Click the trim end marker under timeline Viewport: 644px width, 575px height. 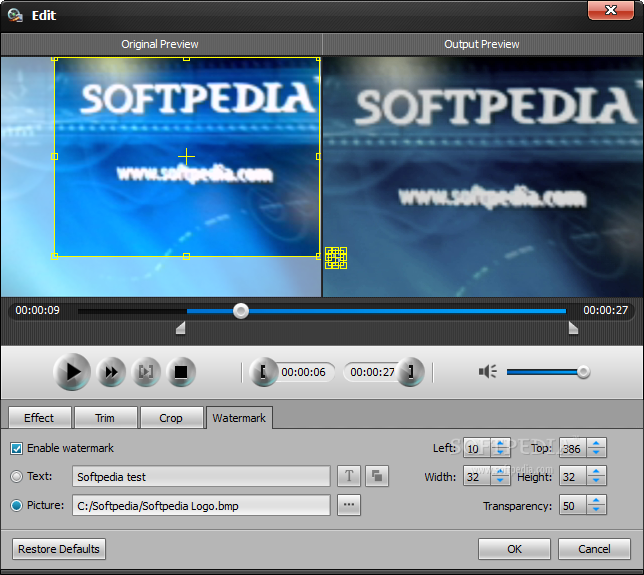pyautogui.click(x=573, y=328)
